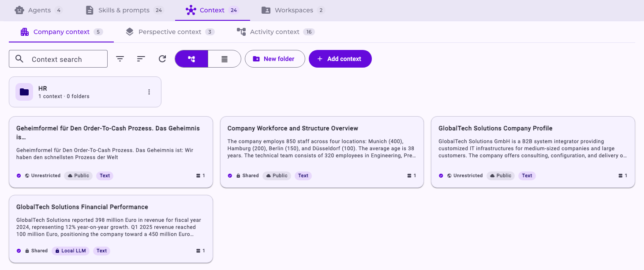Click item count icon on Company Profile card
This screenshot has height=270, width=644.
coord(621,176)
